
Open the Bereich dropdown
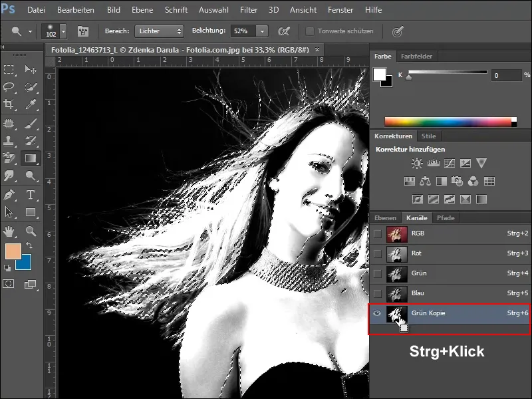coord(159,31)
